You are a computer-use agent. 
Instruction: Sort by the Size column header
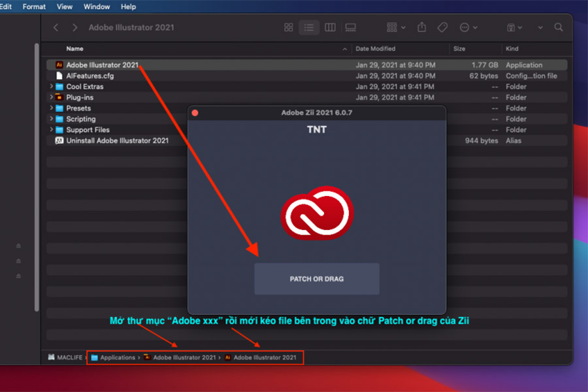[459, 49]
